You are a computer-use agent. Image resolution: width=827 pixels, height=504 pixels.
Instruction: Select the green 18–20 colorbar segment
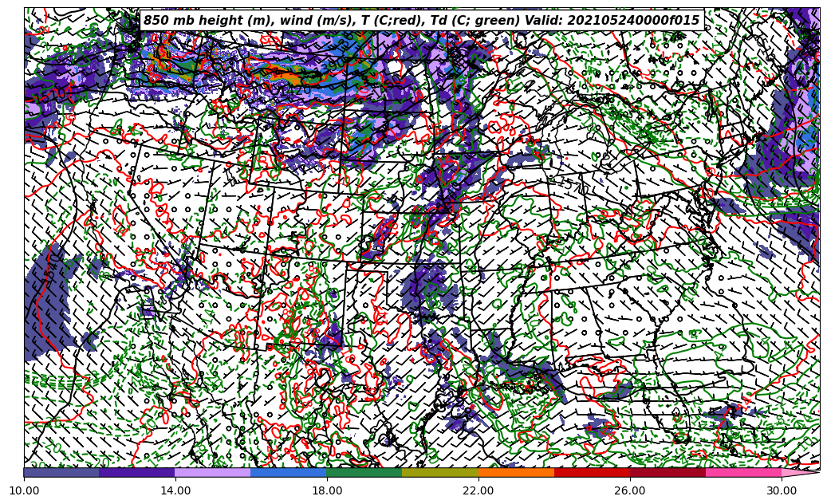364,472
